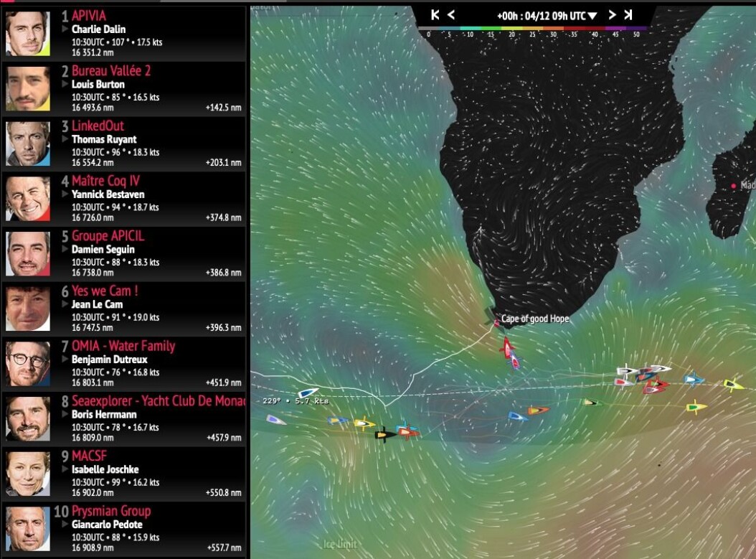The width and height of the screenshot is (756, 559).
Task: Open the APIVIA boat name link
Action: (89, 16)
